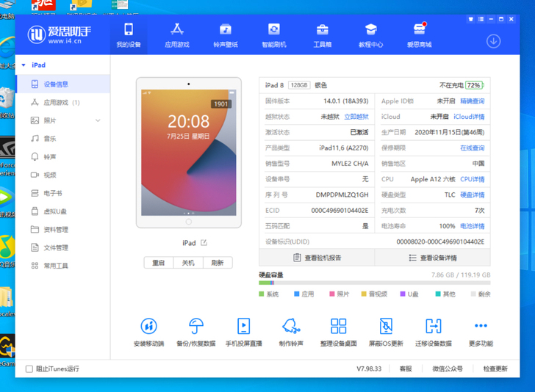Click the 重启 button
Image resolution: width=535 pixels, height=392 pixels.
pyautogui.click(x=158, y=263)
